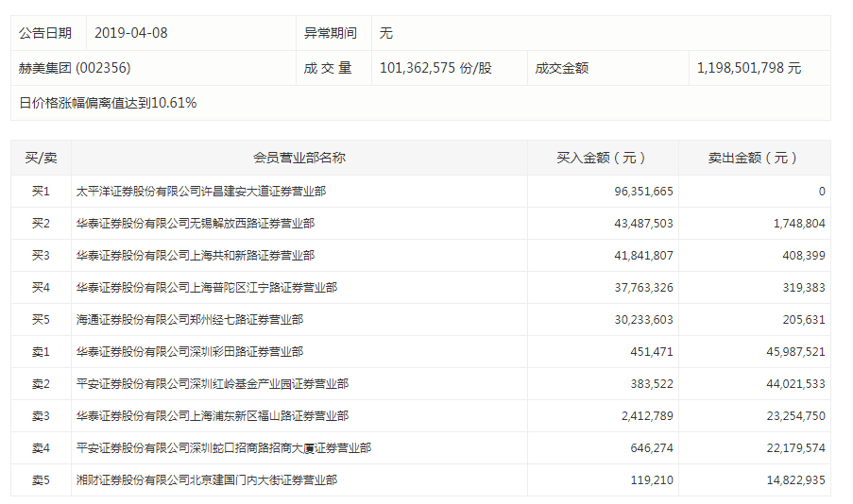Click the 买入金额（元） column header
This screenshot has width=853, height=504.
(602, 158)
